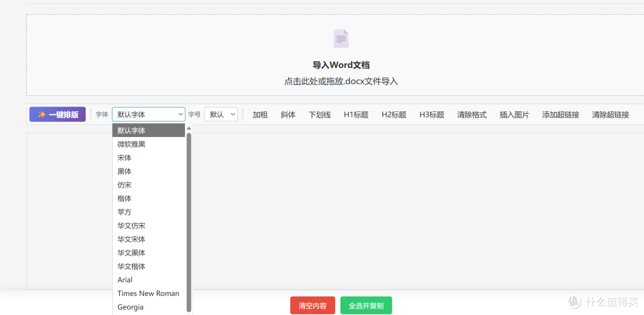Select 华文仿宋 in the font list
The width and height of the screenshot is (644, 315).
pyautogui.click(x=148, y=226)
